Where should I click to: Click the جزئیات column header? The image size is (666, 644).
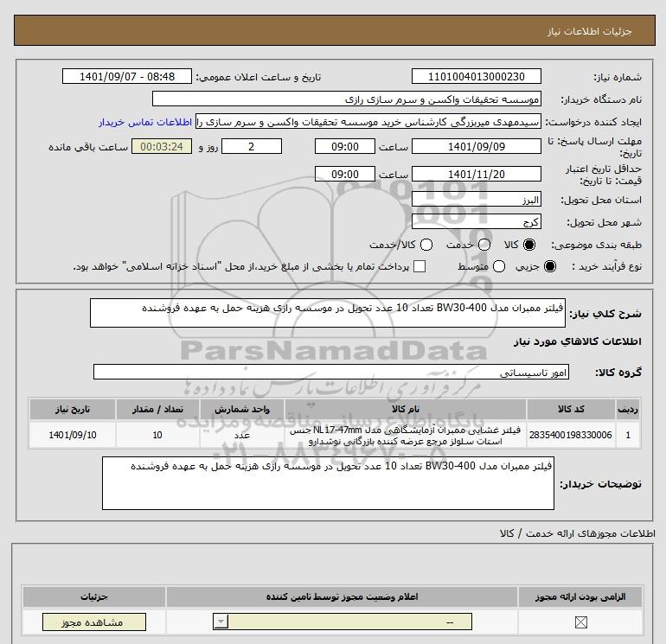pyautogui.click(x=94, y=596)
